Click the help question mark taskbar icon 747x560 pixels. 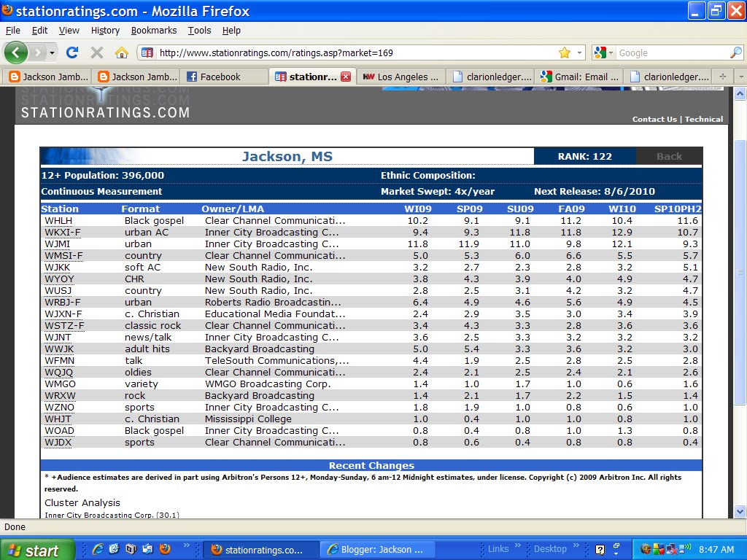600,550
